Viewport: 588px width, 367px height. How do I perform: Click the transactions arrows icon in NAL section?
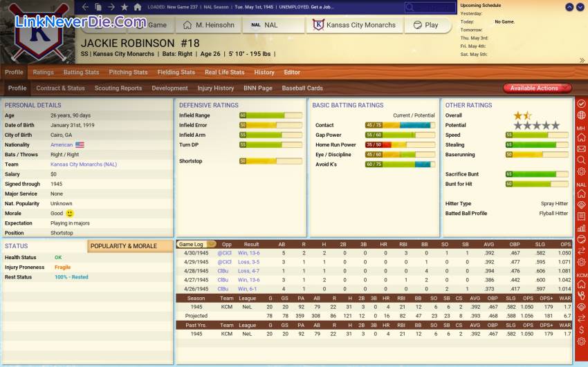pyautogui.click(x=581, y=250)
